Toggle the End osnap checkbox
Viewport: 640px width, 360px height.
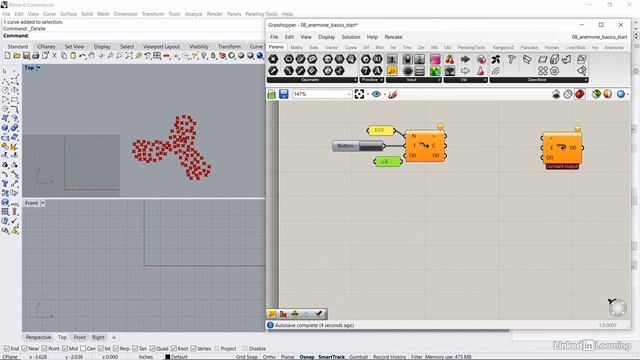(7, 349)
